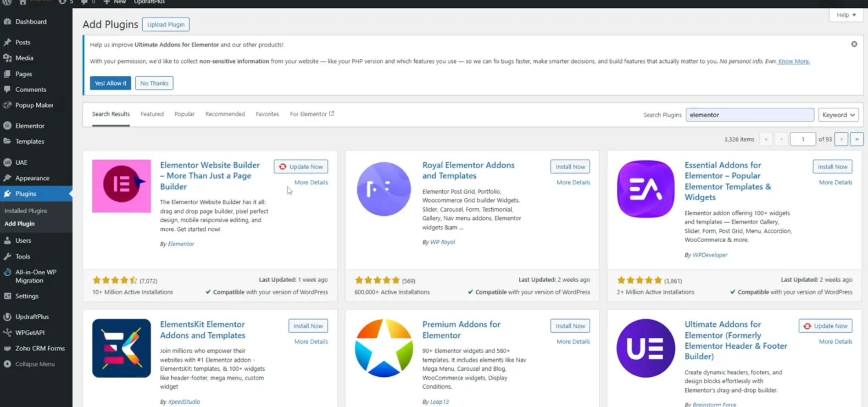Image resolution: width=868 pixels, height=407 pixels.
Task: Open More Details for ElementsKit plugin
Action: tap(311, 341)
